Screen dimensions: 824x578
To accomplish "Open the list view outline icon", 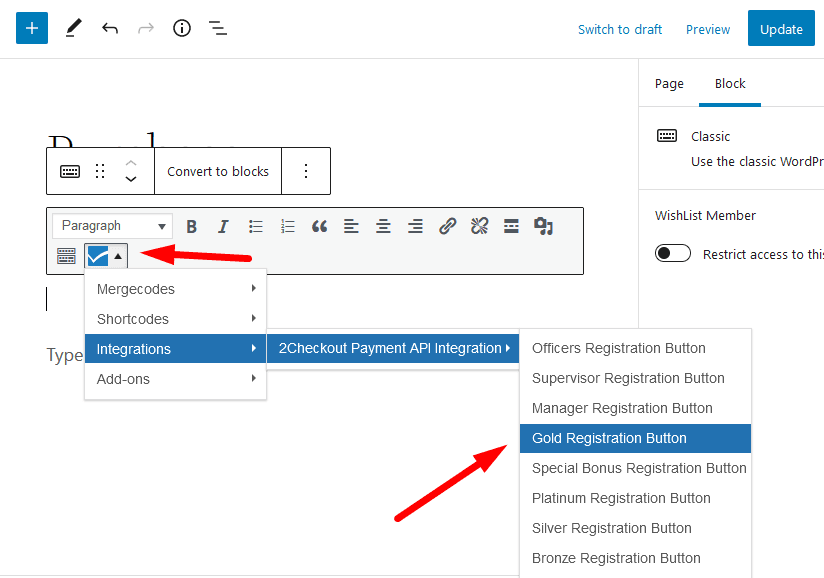I will (218, 28).
